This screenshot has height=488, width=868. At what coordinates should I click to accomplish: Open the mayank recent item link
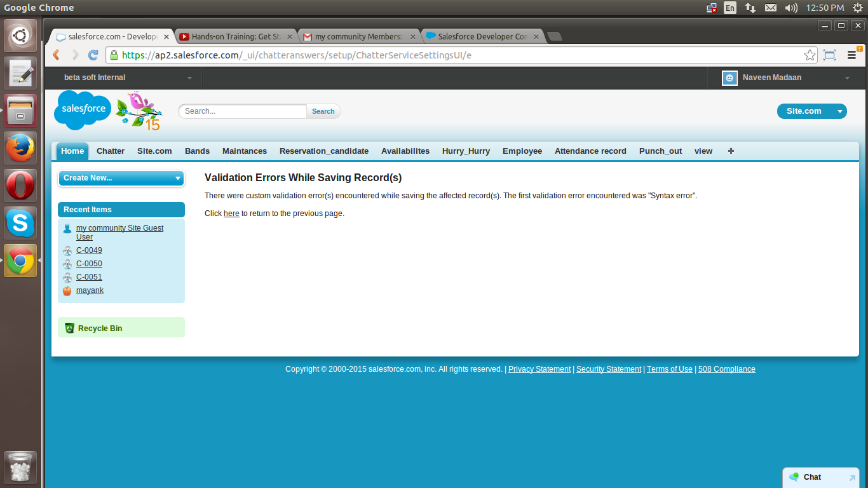click(x=90, y=290)
